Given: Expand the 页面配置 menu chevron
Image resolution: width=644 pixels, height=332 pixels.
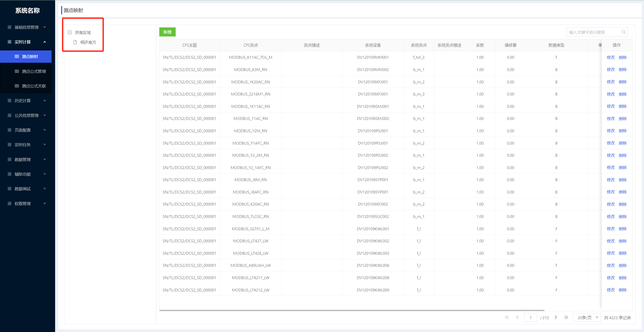Looking at the screenshot, I should click(x=45, y=130).
